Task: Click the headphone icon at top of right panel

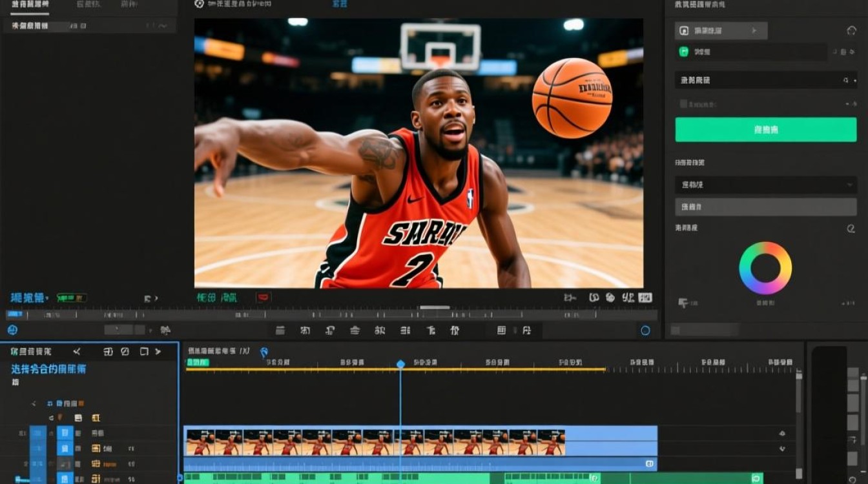Action: coord(851,31)
